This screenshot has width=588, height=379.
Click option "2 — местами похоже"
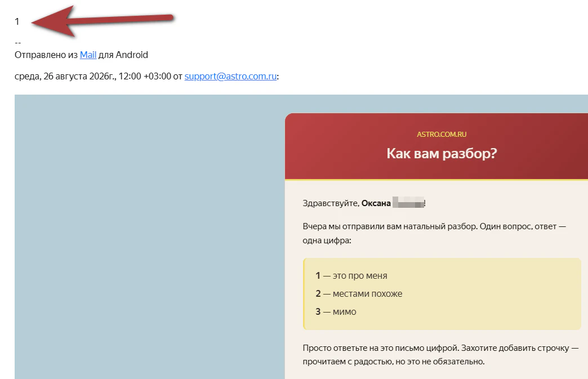coord(359,293)
